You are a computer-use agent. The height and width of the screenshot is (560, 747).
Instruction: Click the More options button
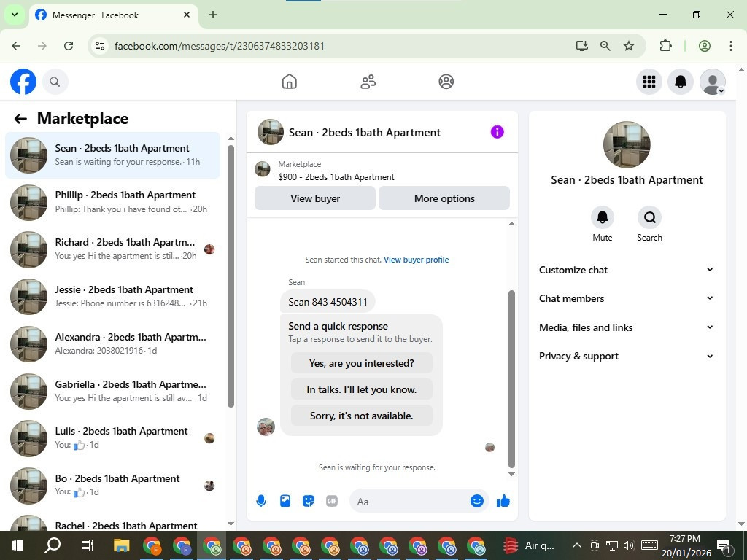(x=444, y=198)
